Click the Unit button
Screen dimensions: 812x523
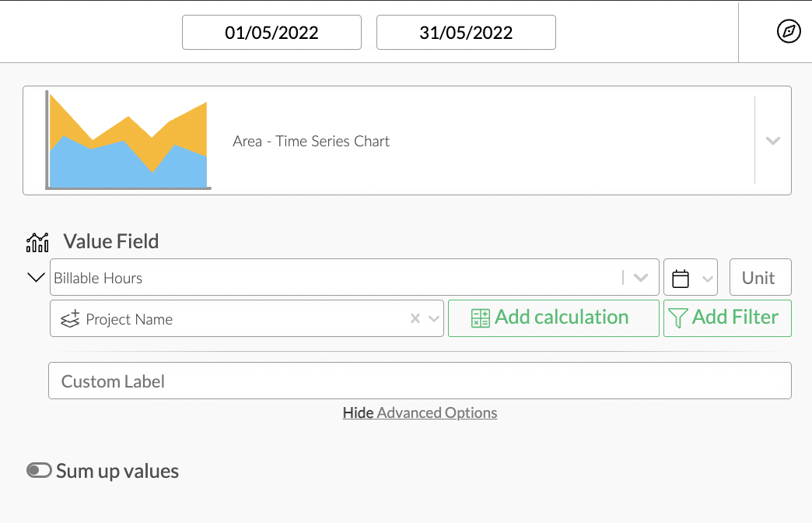coord(760,277)
